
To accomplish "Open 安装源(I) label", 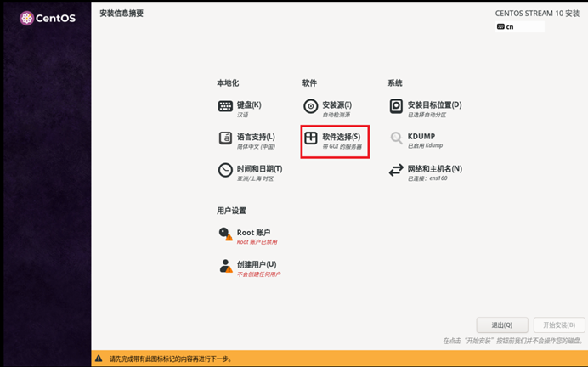I will click(x=337, y=105).
